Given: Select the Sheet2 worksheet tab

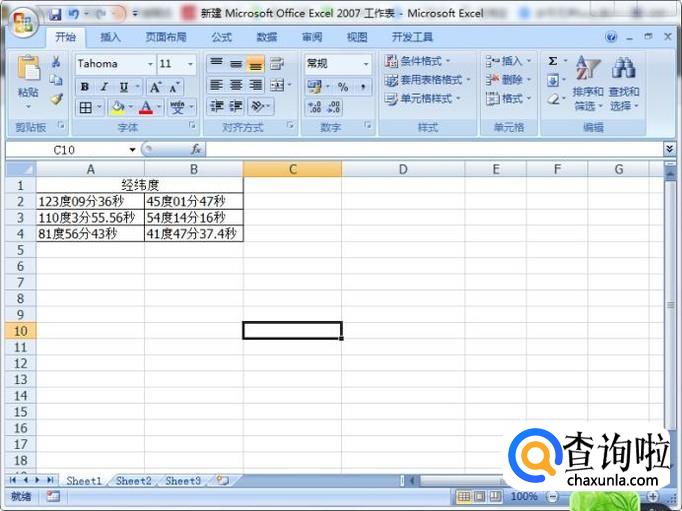Looking at the screenshot, I should point(133,481).
